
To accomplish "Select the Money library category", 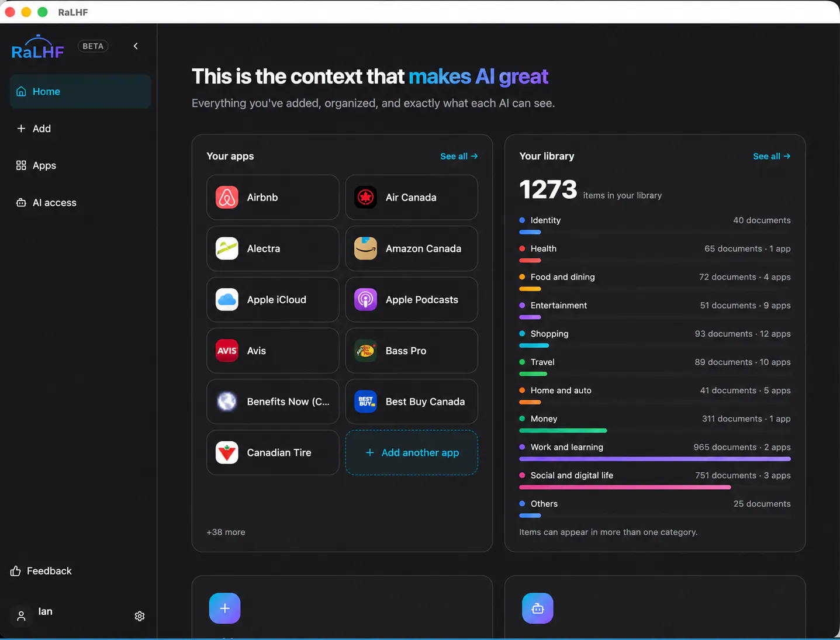I will [x=655, y=423].
